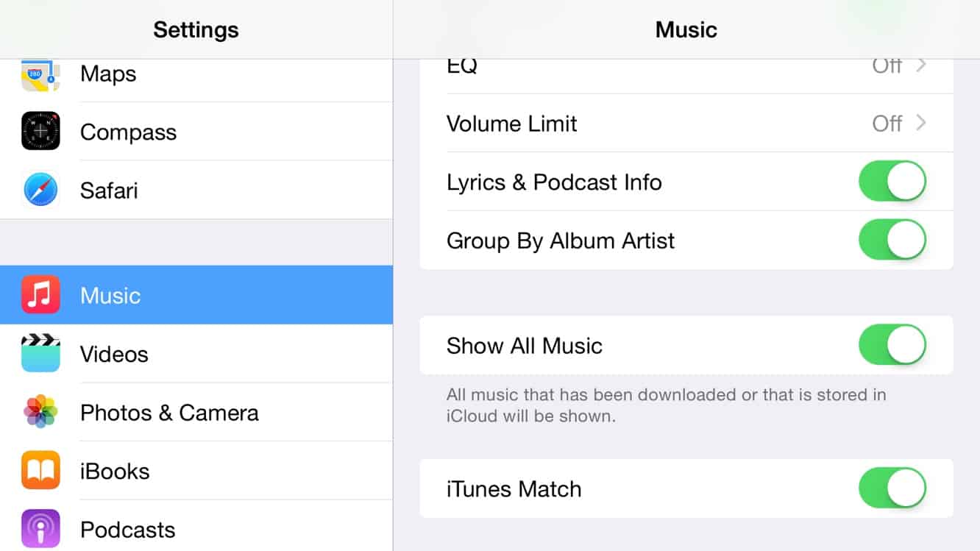Turn off Group By Album Artist
The image size is (980, 551).
coord(892,241)
